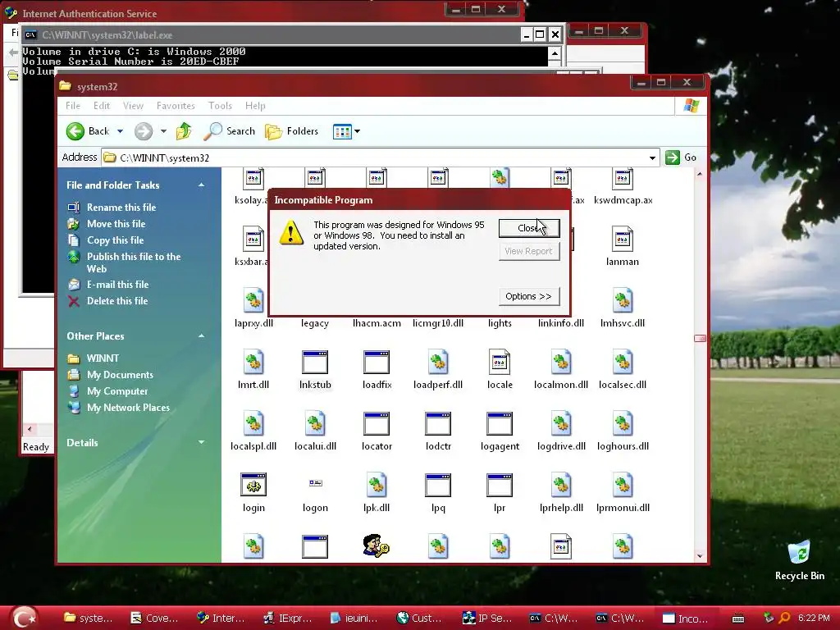Select the lmhsvc.dll file icon
Viewport: 840px width, 630px height.
click(623, 300)
